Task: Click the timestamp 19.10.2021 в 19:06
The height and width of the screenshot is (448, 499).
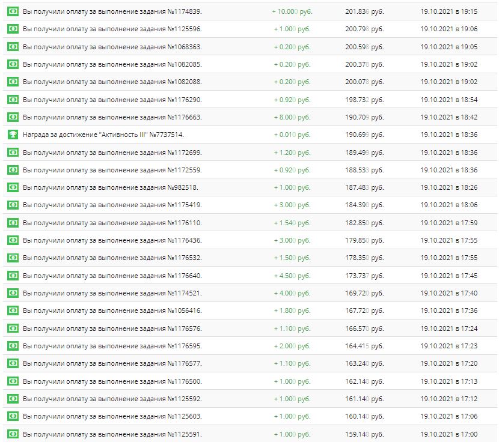Action: (448, 29)
